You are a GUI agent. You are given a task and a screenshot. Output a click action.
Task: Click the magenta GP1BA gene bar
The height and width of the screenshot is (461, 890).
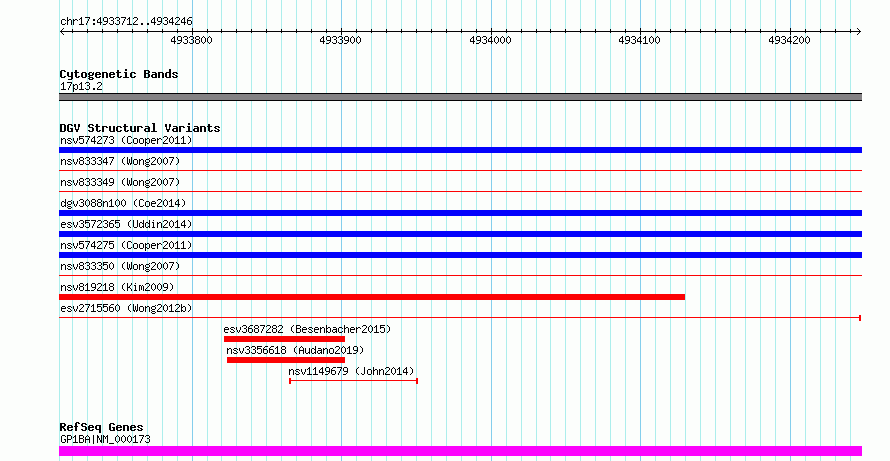click(460, 451)
